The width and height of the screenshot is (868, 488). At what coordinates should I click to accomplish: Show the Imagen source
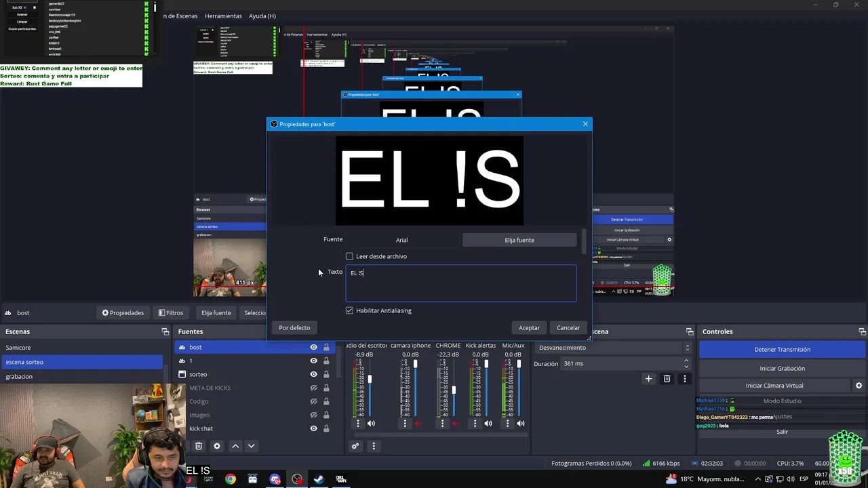(313, 415)
